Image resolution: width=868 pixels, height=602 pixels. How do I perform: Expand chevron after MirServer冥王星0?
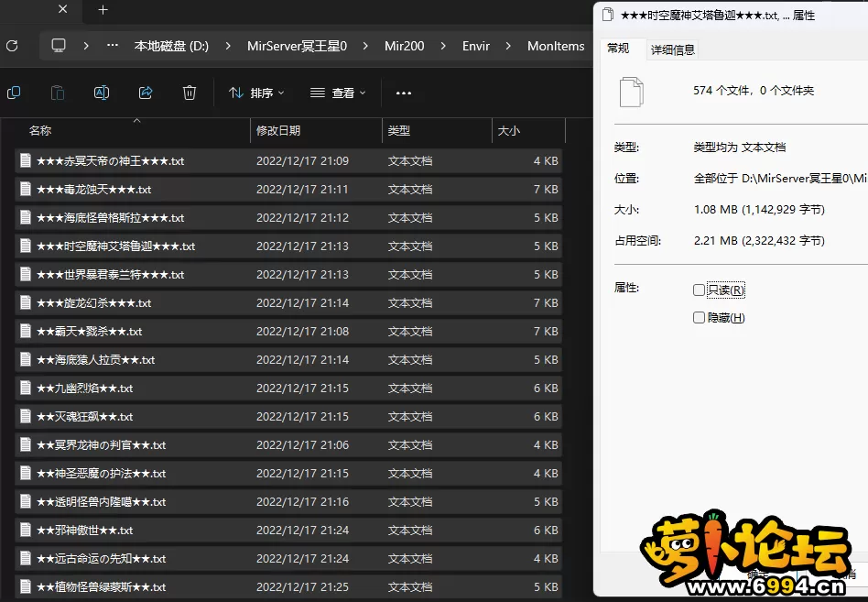click(x=364, y=46)
